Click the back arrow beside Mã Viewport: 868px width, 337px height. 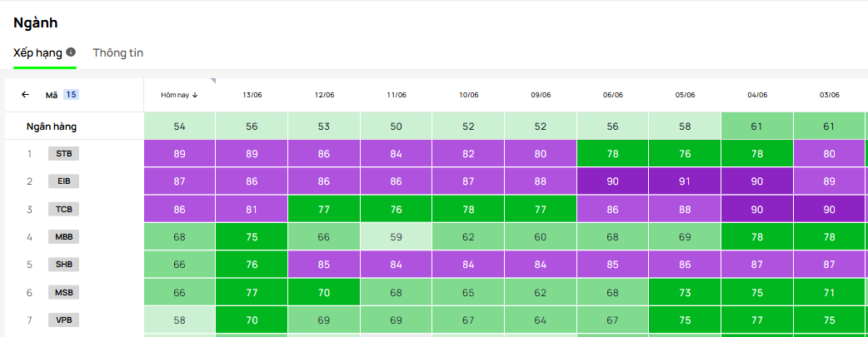(x=25, y=95)
